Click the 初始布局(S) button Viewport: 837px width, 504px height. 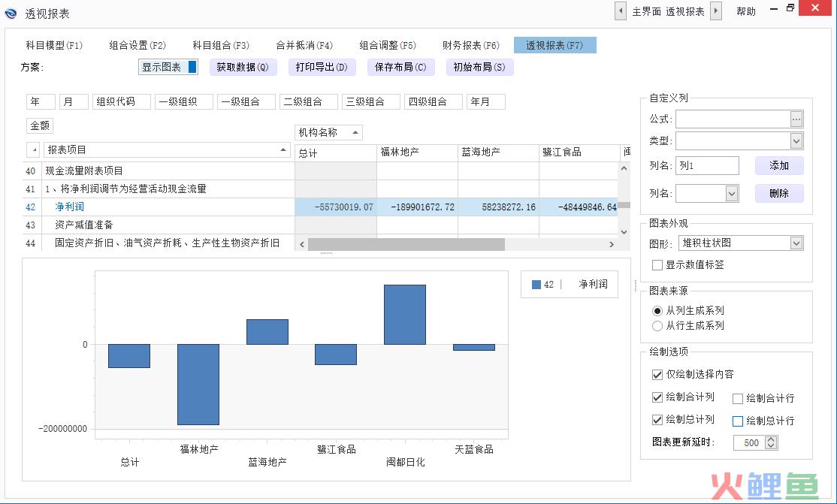(479, 68)
